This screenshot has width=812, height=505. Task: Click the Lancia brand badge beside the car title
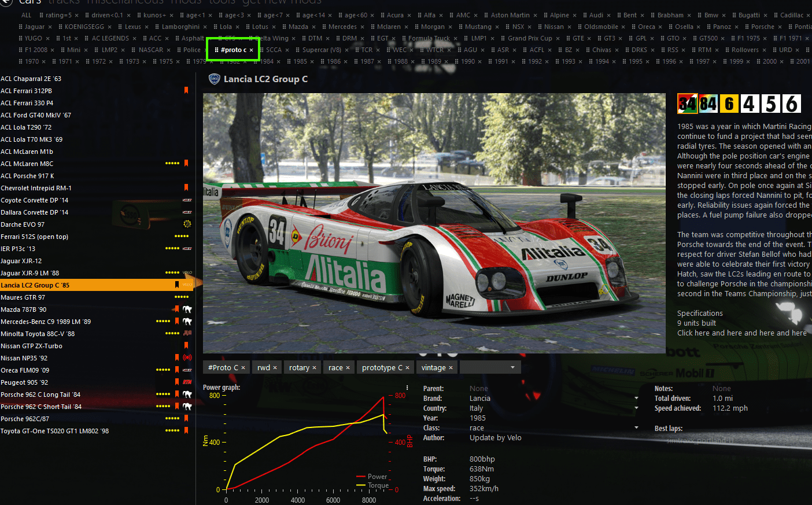[214, 79]
